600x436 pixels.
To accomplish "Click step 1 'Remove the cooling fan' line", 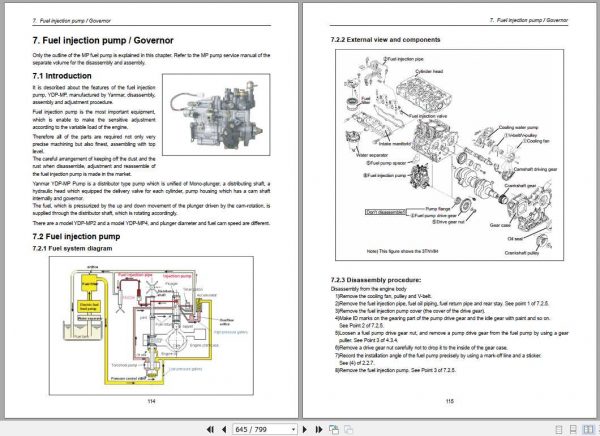I will tap(384, 296).
